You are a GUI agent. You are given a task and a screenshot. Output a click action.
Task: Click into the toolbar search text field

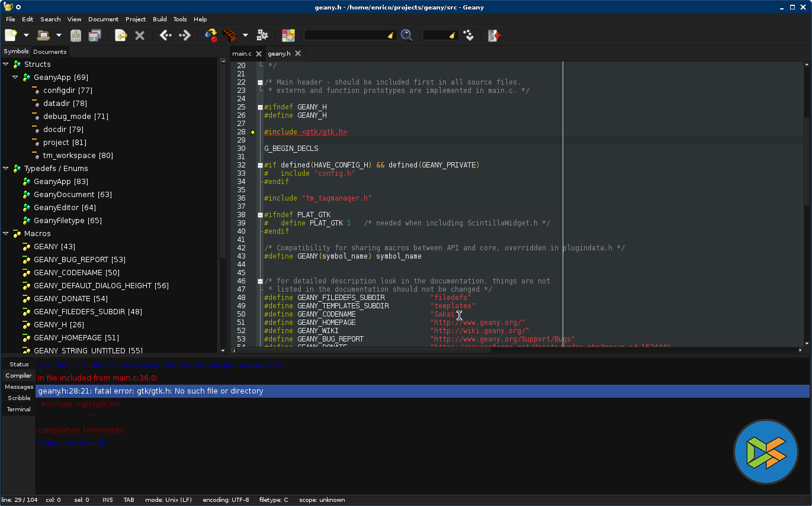pos(345,36)
